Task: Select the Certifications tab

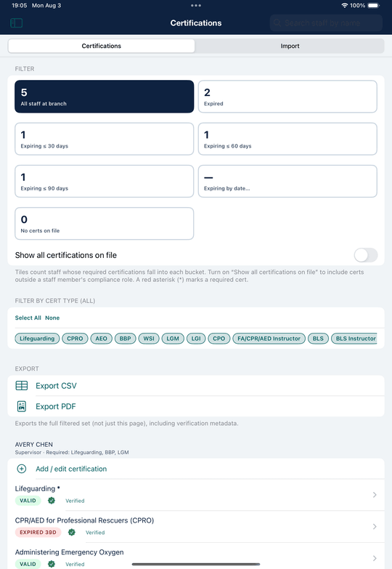Action: pyautogui.click(x=102, y=46)
